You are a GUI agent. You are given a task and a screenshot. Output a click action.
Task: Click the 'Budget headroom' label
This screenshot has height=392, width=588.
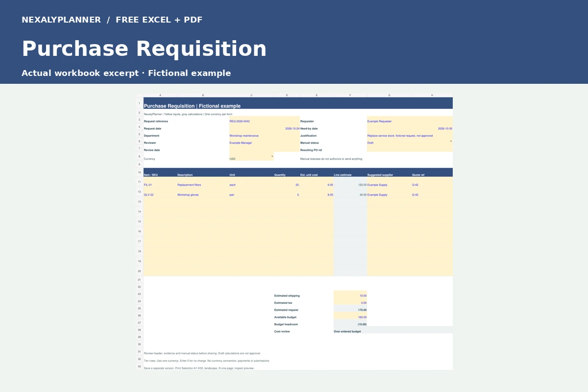pos(286,324)
